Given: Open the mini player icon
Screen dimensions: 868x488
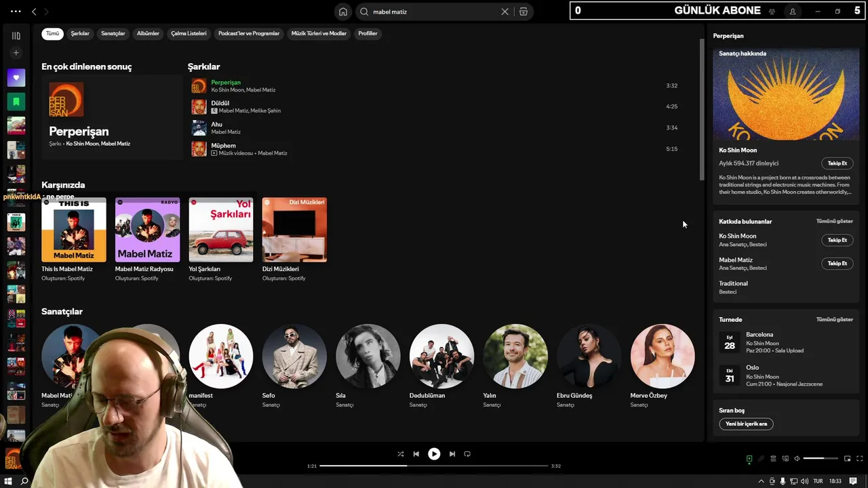Looking at the screenshot, I should [848, 459].
